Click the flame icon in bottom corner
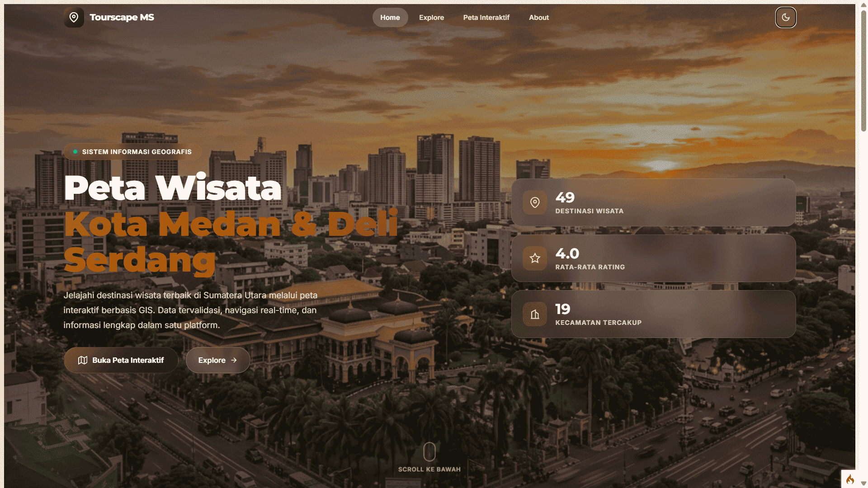868x488 pixels. 850,479
